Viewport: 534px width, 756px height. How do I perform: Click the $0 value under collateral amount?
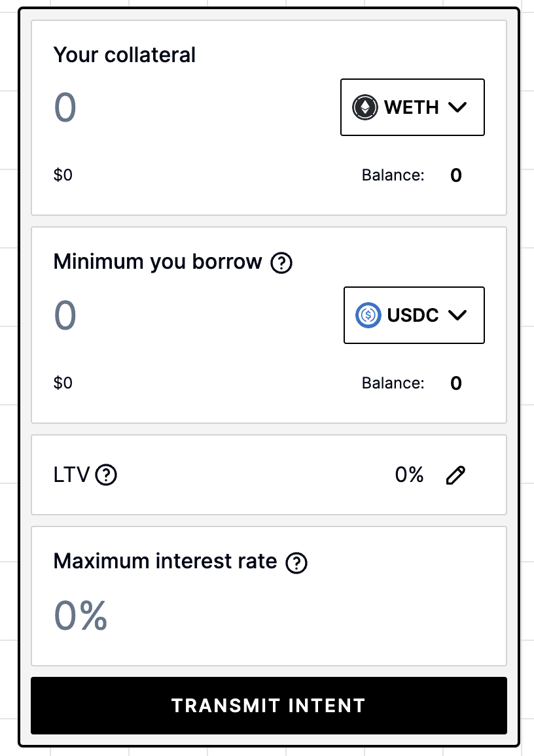coord(63,175)
